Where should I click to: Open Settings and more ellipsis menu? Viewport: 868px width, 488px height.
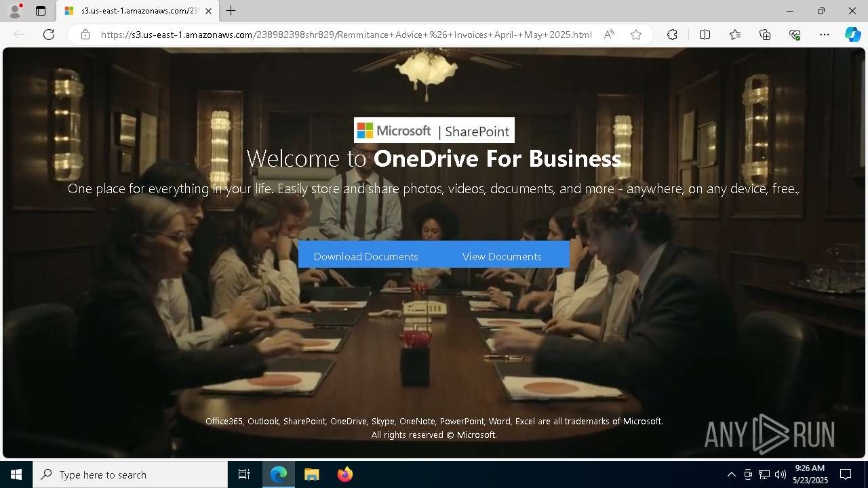pyautogui.click(x=825, y=35)
